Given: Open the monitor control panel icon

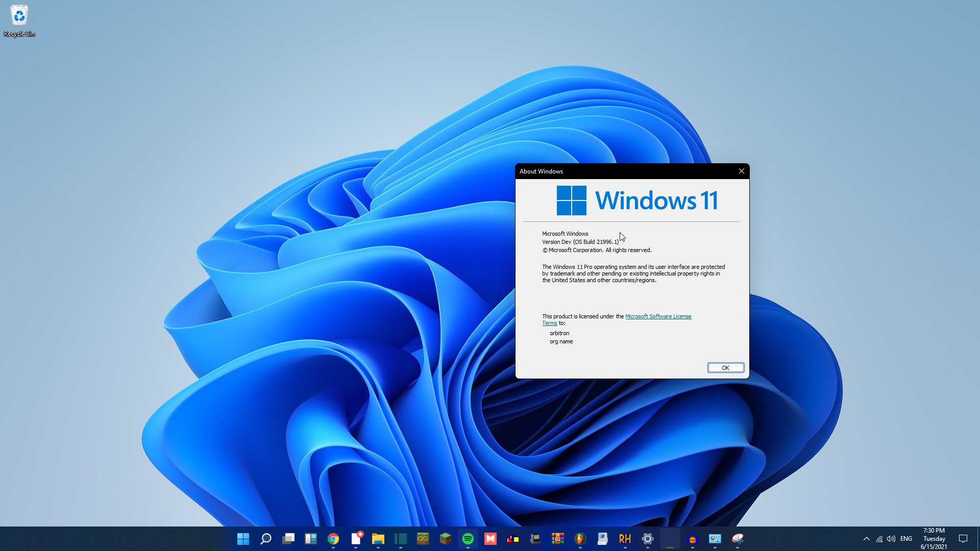Looking at the screenshot, I should (715, 539).
